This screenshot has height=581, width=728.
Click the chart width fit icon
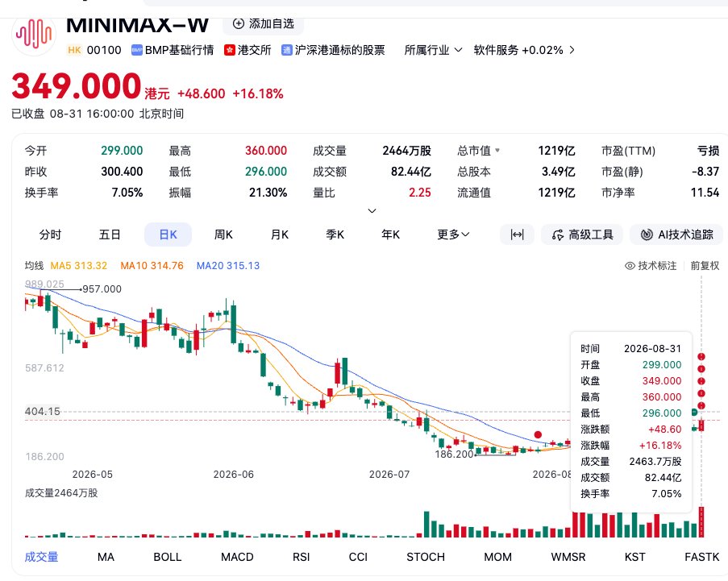(x=518, y=234)
